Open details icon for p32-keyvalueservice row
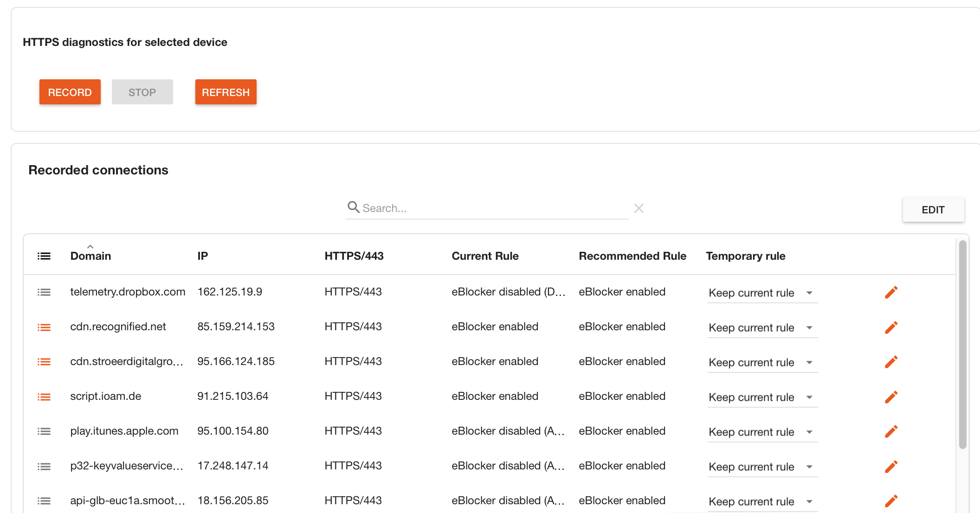This screenshot has width=980, height=513. click(x=44, y=467)
